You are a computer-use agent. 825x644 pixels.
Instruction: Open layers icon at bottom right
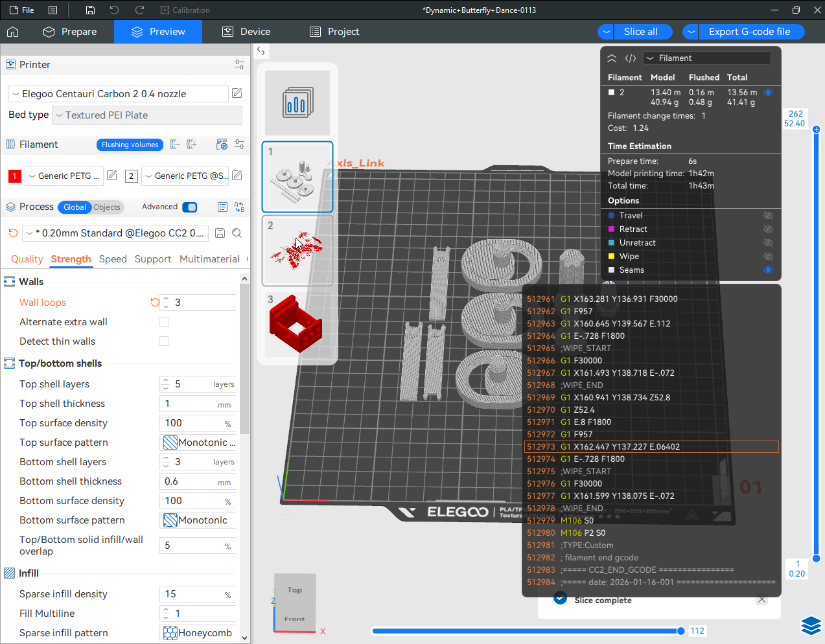(x=811, y=626)
